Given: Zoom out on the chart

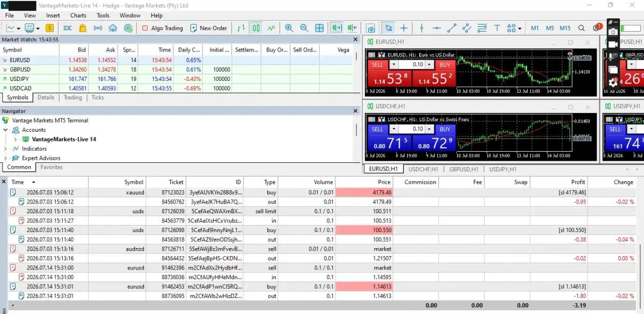Looking at the screenshot, I should pos(304,28).
